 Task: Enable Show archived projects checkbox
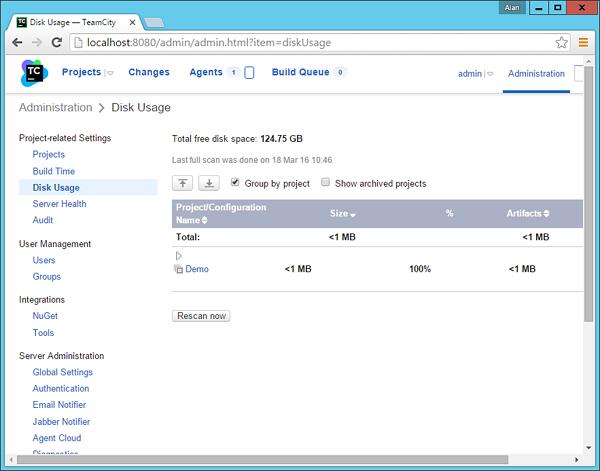[326, 183]
